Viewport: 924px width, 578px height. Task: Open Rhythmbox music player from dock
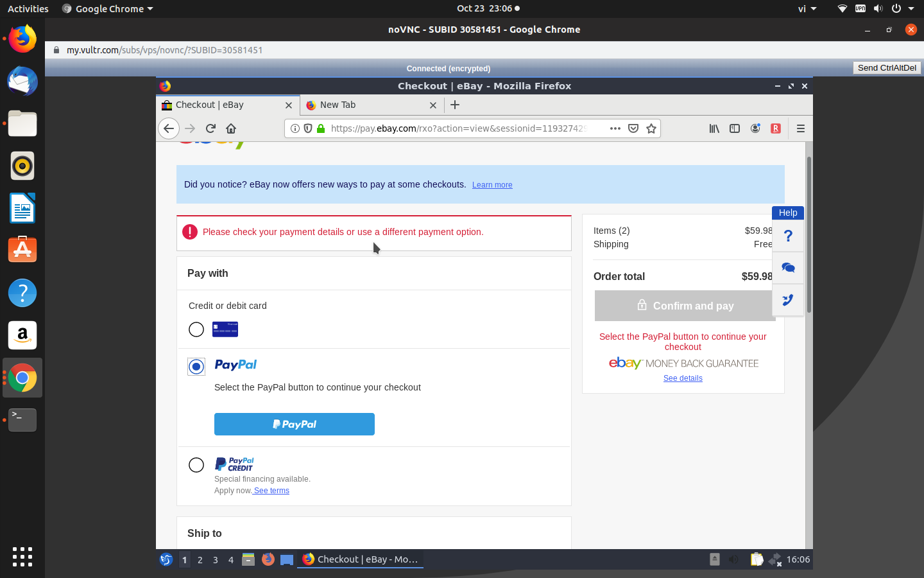[22, 166]
